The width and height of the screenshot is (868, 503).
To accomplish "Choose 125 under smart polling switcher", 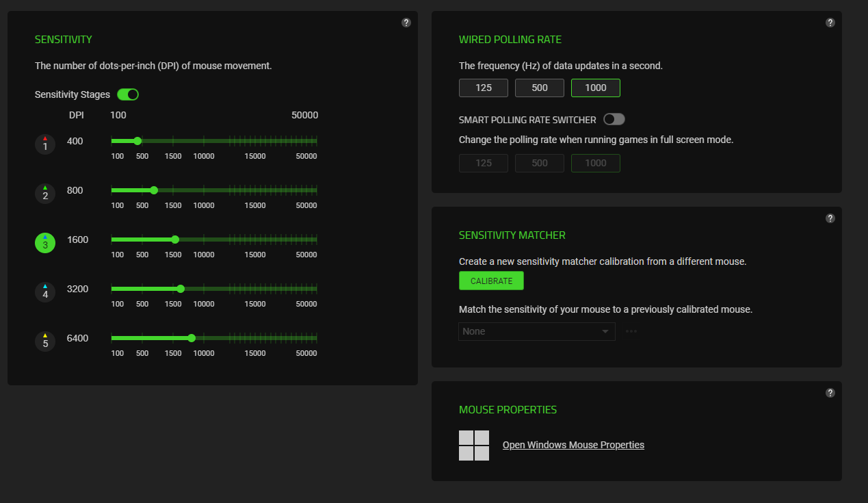I will click(x=484, y=163).
